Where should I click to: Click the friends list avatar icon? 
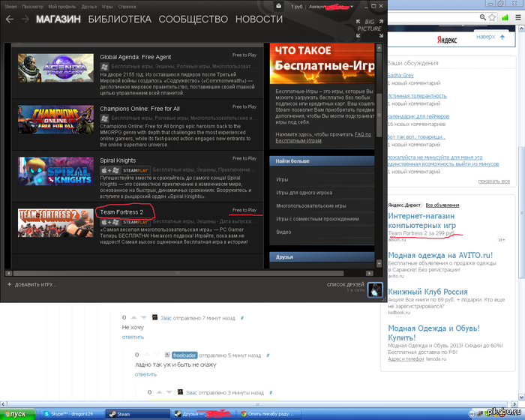click(377, 289)
